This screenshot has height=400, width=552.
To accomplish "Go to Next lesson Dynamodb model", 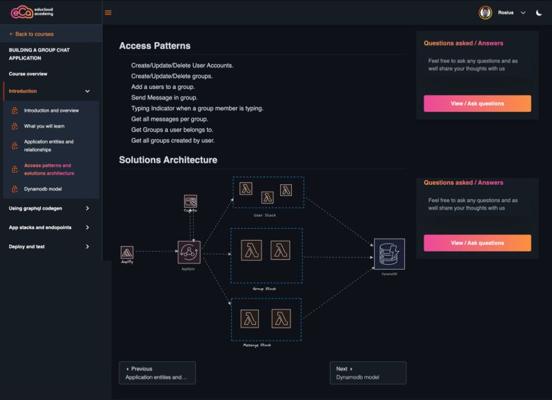I will (368, 373).
